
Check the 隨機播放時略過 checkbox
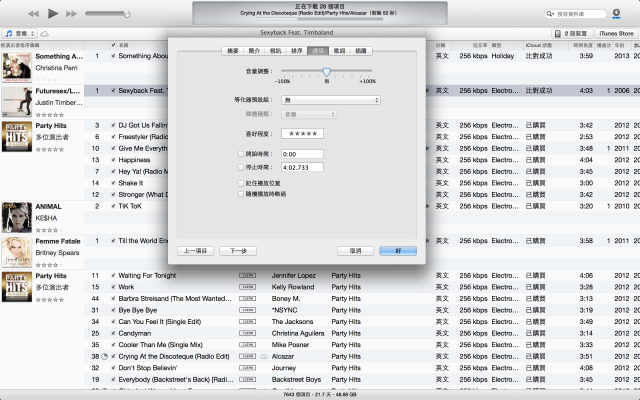click(241, 194)
